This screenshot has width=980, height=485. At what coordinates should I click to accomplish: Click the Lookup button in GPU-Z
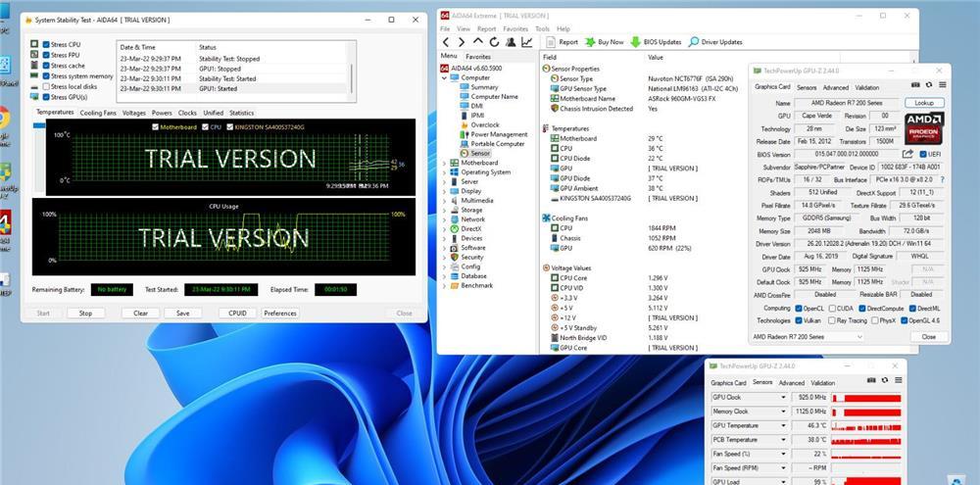[924, 103]
